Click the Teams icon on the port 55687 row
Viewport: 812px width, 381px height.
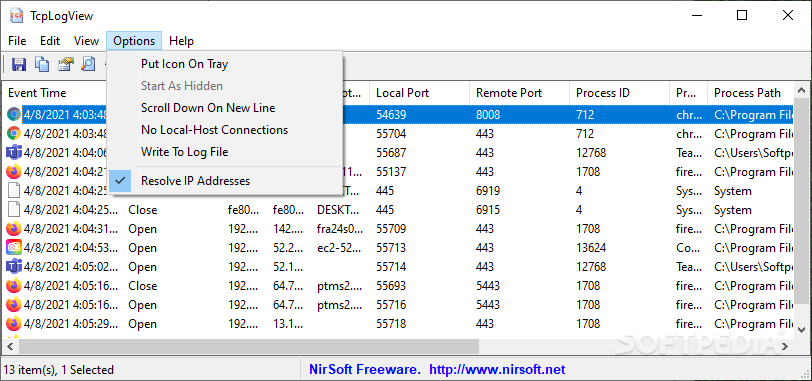tap(14, 153)
